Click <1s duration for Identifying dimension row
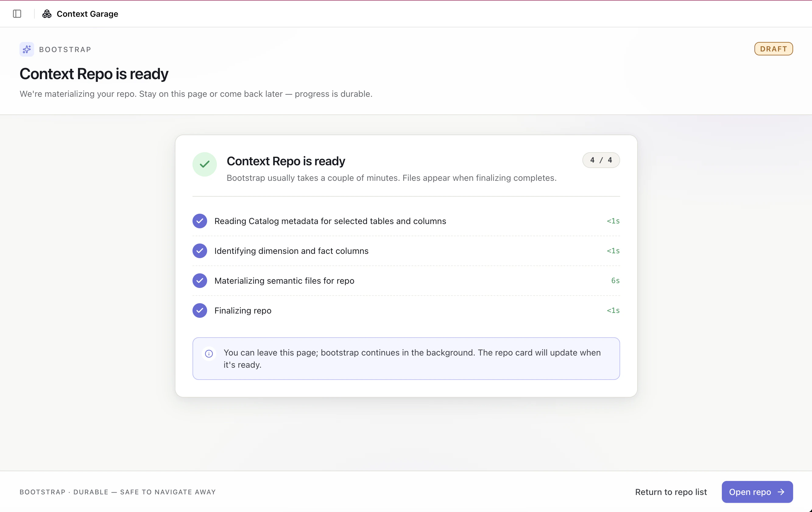The width and height of the screenshot is (812, 512). 613,251
